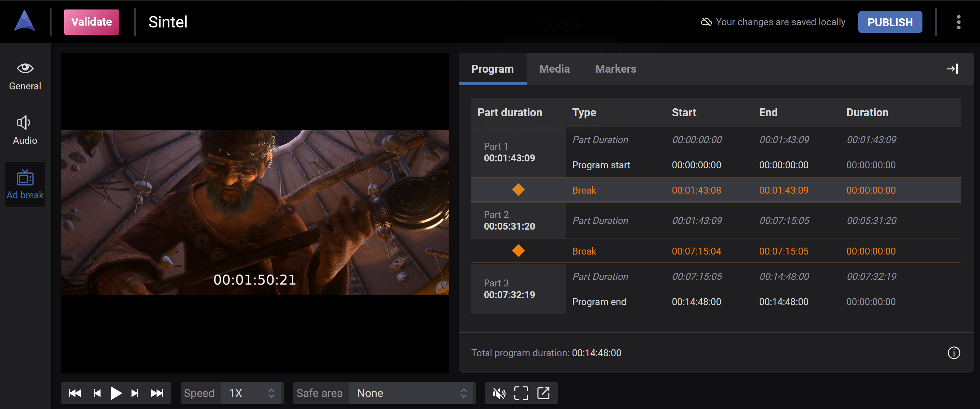Click the Validate button

(91, 22)
